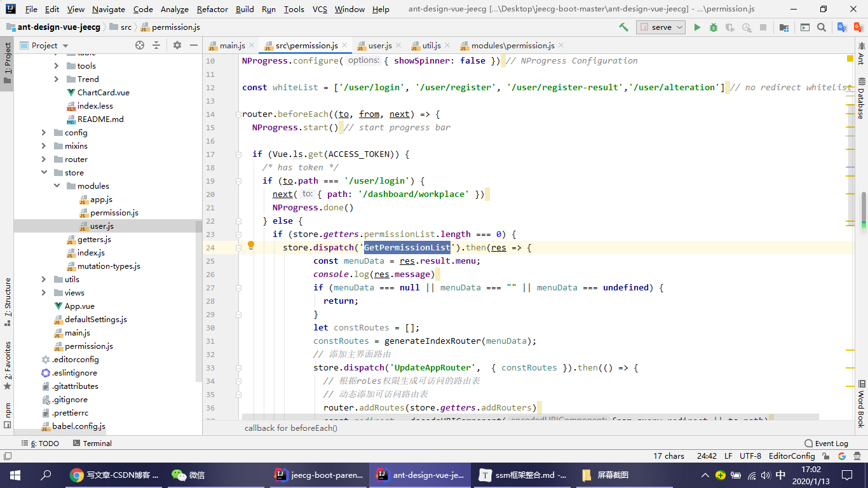Expand the mixins folder

43,146
